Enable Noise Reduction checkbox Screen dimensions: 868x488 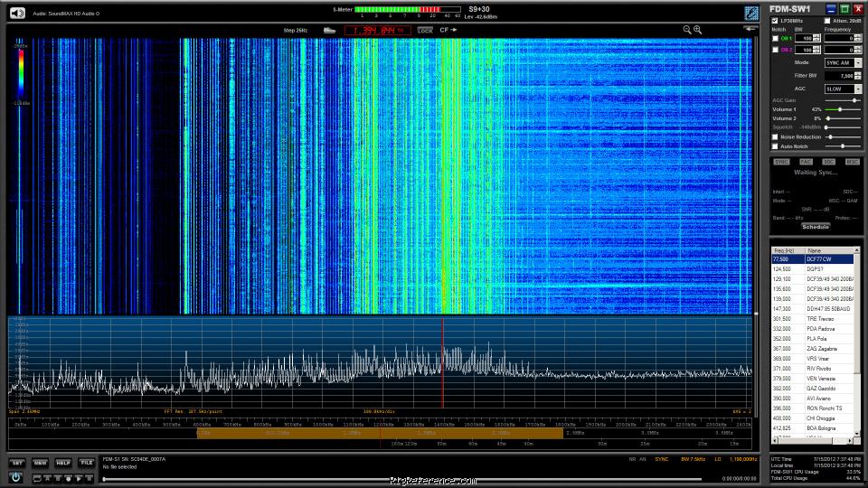tap(775, 136)
